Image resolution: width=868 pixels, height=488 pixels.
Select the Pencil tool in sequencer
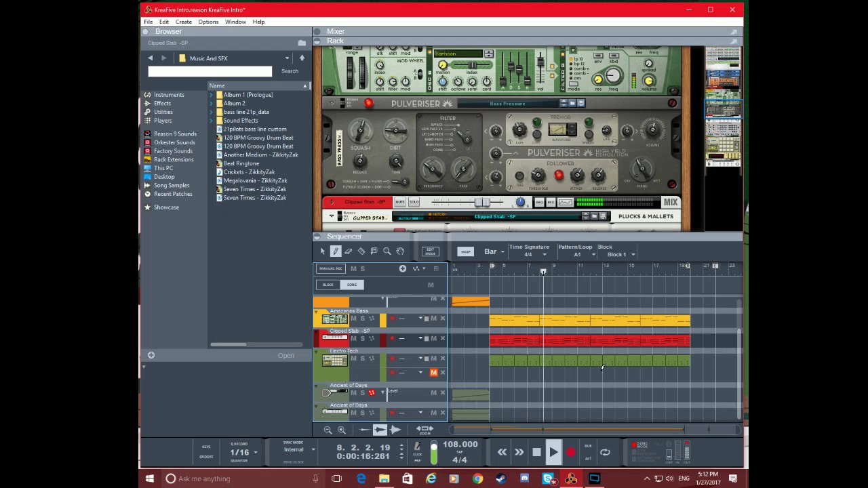pyautogui.click(x=336, y=251)
